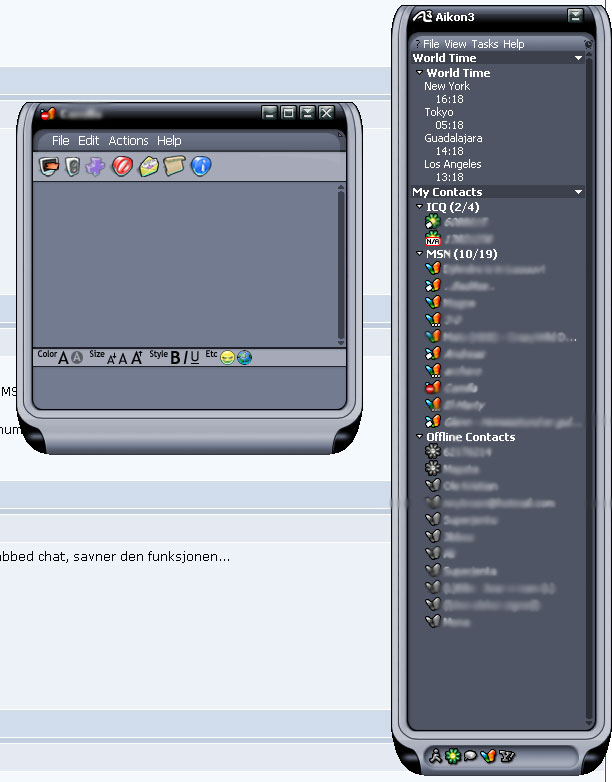This screenshot has height=782, width=612.
Task: Open Actions menu in the chat window
Action: (128, 141)
